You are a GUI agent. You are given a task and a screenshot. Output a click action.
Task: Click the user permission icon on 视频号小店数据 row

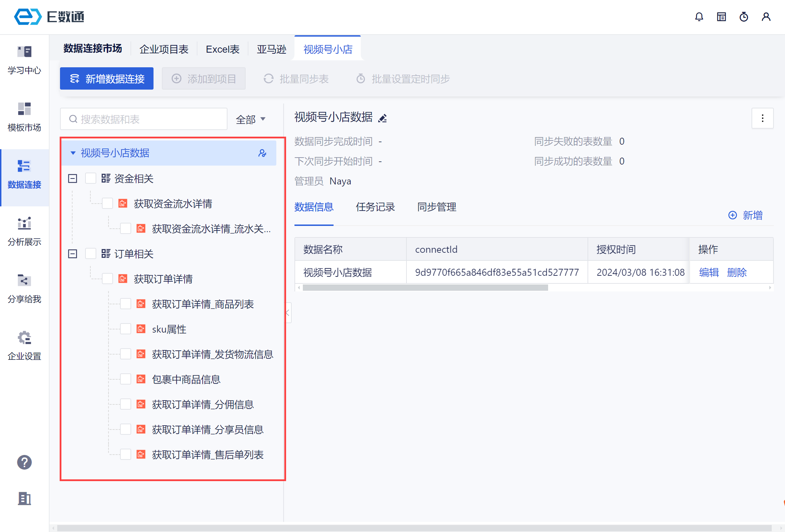click(262, 153)
